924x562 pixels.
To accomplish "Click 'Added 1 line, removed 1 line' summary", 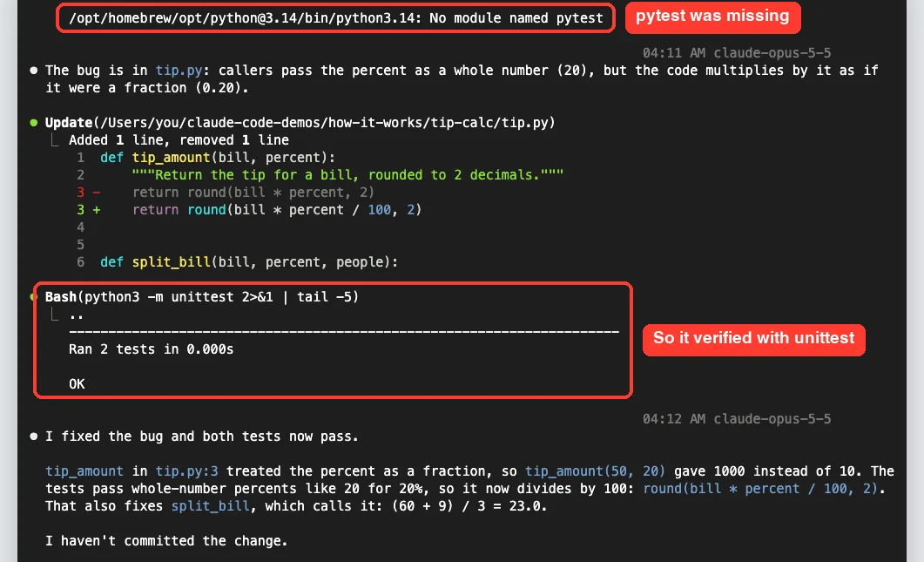I will tap(179, 140).
